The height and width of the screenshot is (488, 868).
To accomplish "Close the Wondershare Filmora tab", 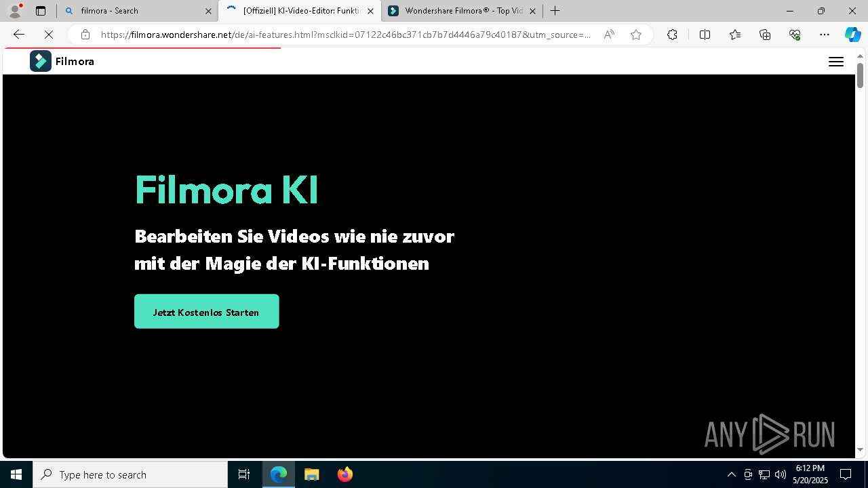I will [532, 11].
